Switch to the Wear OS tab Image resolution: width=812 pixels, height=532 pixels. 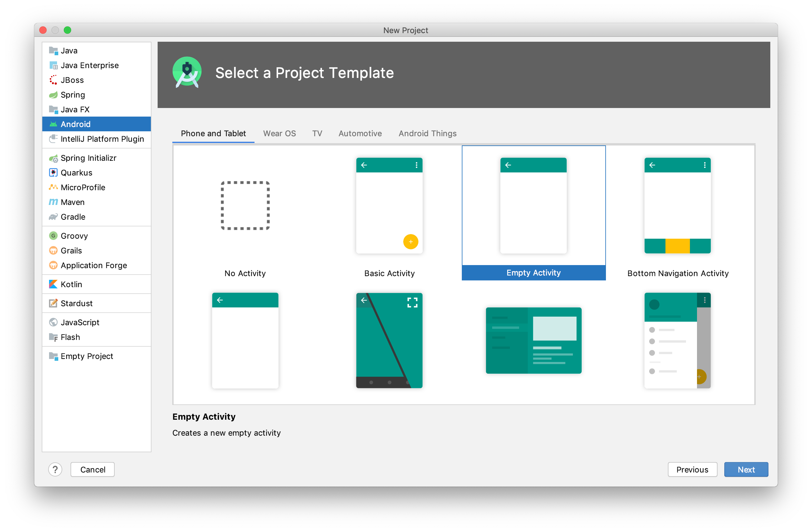279,133
